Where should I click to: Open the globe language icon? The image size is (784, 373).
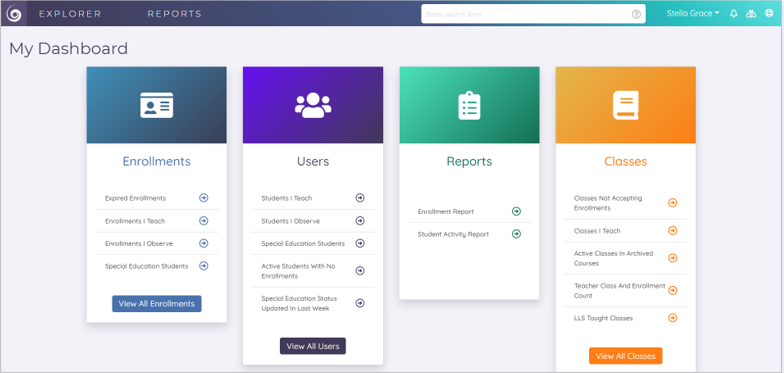769,14
